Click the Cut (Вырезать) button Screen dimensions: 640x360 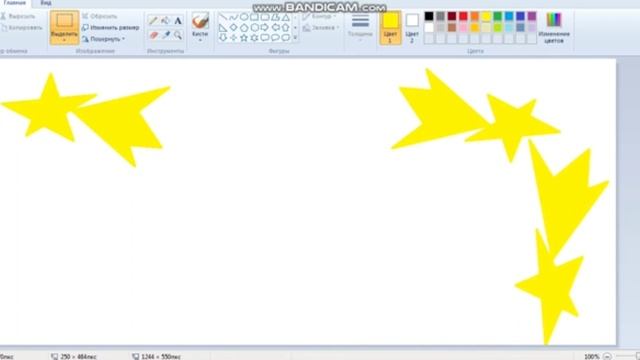[18, 16]
